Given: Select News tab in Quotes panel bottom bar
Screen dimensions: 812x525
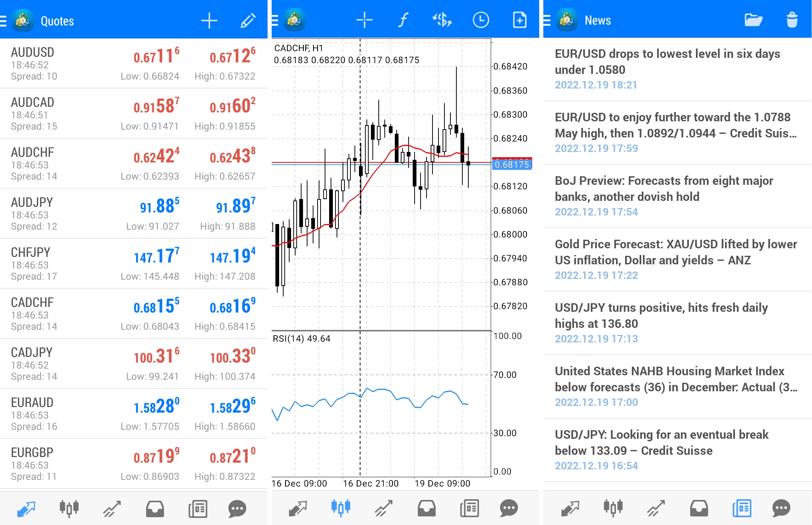Looking at the screenshot, I should [198, 509].
